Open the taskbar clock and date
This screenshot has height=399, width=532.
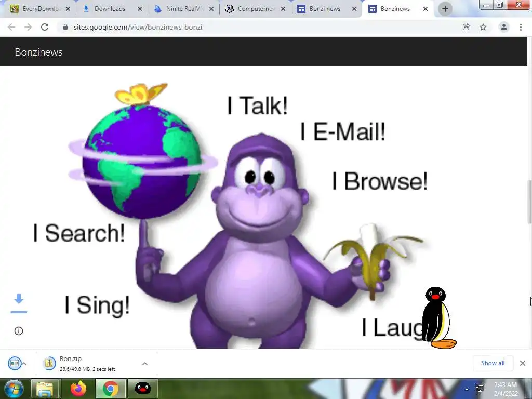(506, 389)
